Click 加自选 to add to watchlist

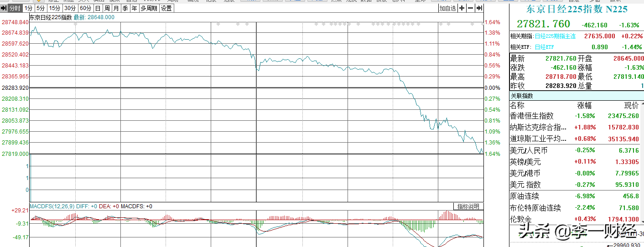click(x=447, y=8)
